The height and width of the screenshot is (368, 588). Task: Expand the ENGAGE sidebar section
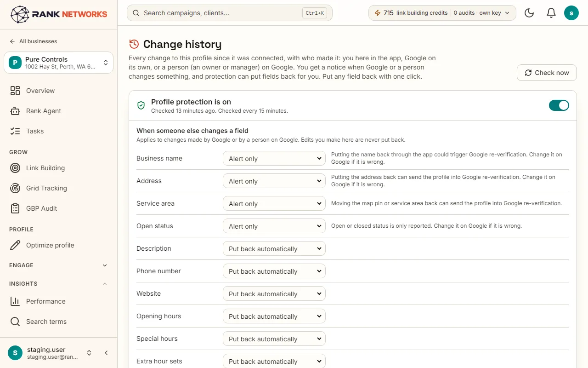point(59,265)
